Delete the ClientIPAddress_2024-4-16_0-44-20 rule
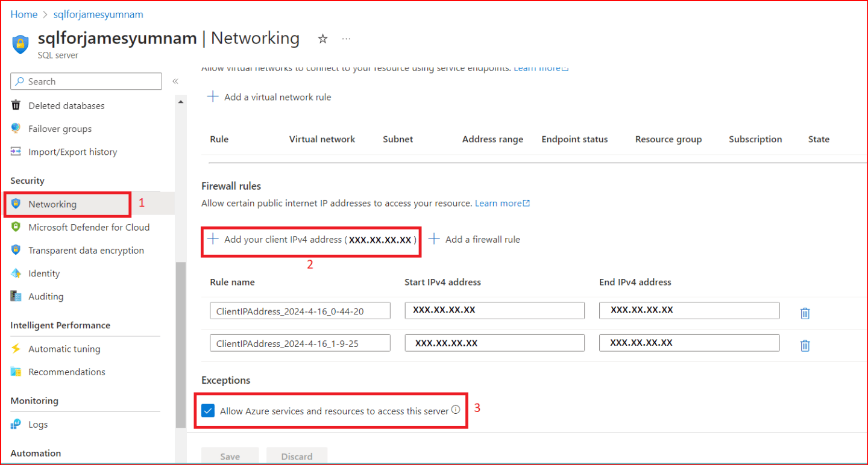This screenshot has width=868, height=465. [x=805, y=313]
